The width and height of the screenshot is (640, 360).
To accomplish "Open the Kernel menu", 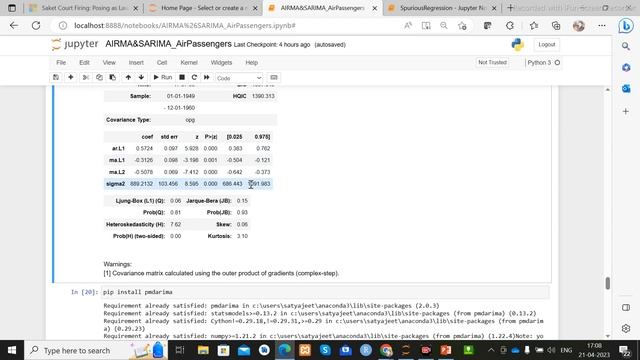I will pyautogui.click(x=189, y=62).
